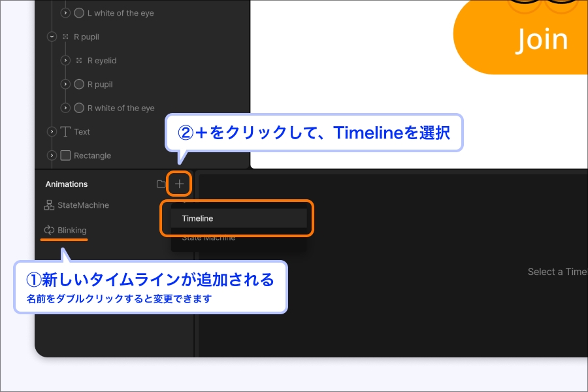Image resolution: width=588 pixels, height=392 pixels.
Task: Select the L white of the eye layer name
Action: pyautogui.click(x=121, y=13)
